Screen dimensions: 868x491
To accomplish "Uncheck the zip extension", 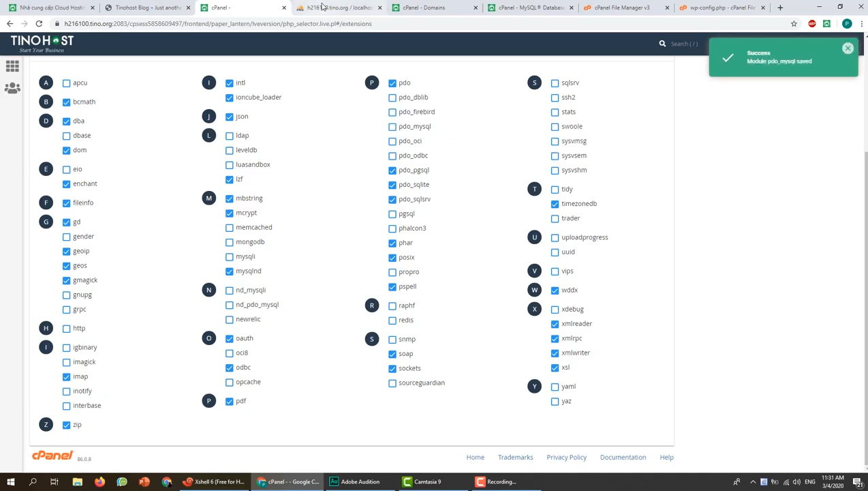I will (x=66, y=426).
